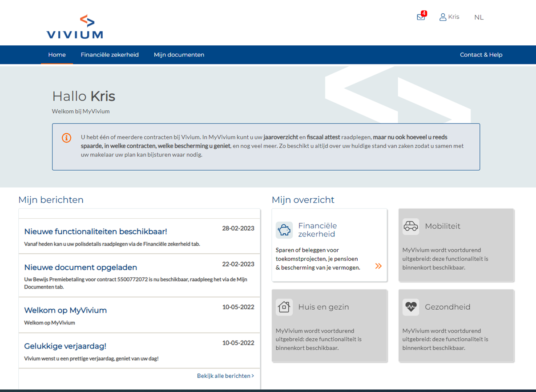Select the Huis en gezin card title

pos(323,307)
